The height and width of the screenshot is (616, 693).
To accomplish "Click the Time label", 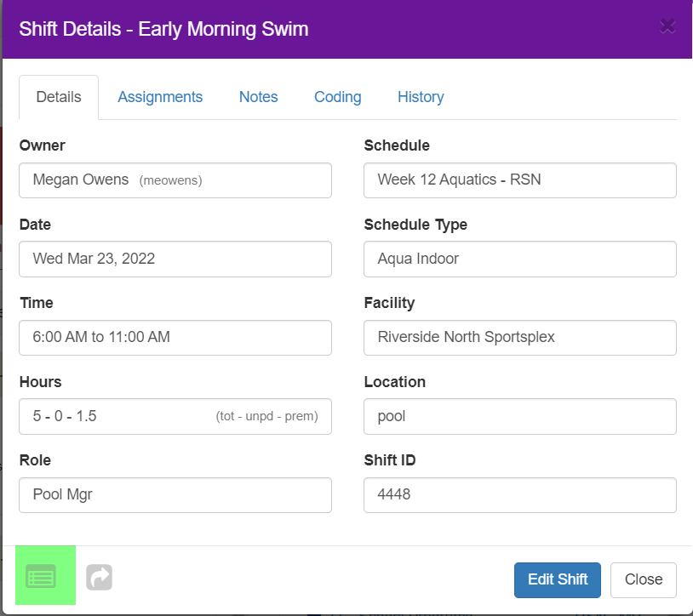I will (x=37, y=303).
